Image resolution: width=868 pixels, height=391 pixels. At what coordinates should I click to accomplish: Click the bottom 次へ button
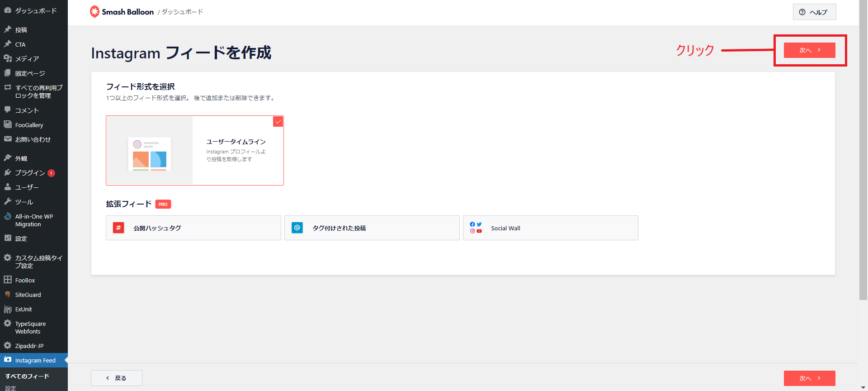coord(809,378)
